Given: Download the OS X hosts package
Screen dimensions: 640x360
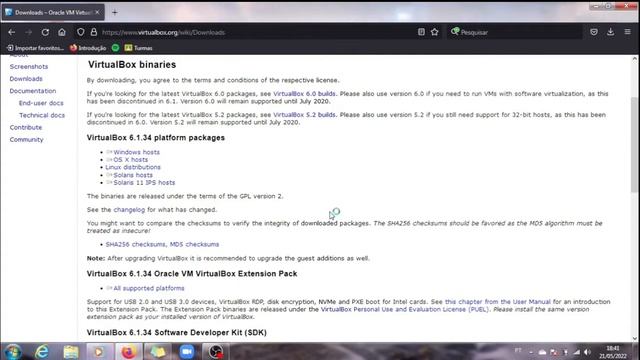Looking at the screenshot, I should coord(131,160).
